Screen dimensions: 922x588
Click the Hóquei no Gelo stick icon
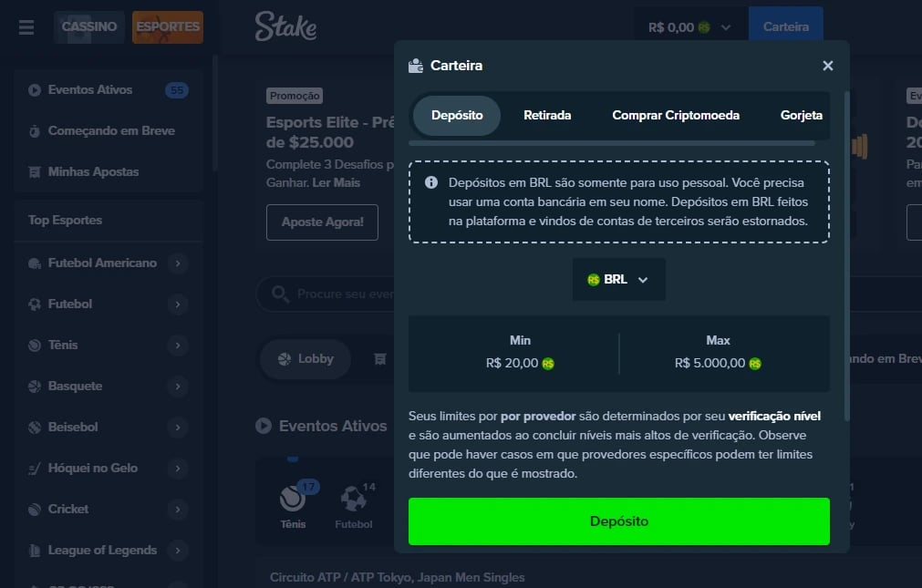point(35,469)
